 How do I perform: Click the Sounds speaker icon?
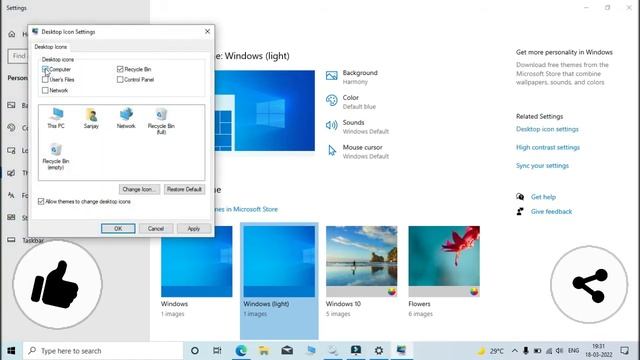tap(331, 125)
